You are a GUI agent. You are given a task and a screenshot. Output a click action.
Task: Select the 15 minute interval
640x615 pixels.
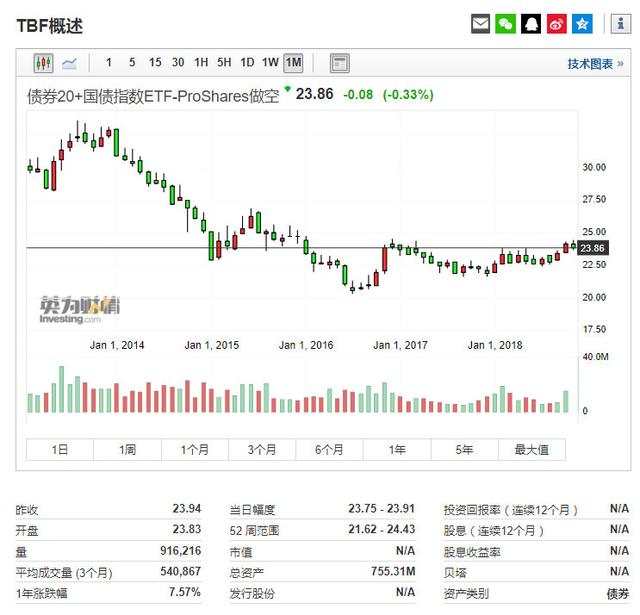pyautogui.click(x=155, y=63)
